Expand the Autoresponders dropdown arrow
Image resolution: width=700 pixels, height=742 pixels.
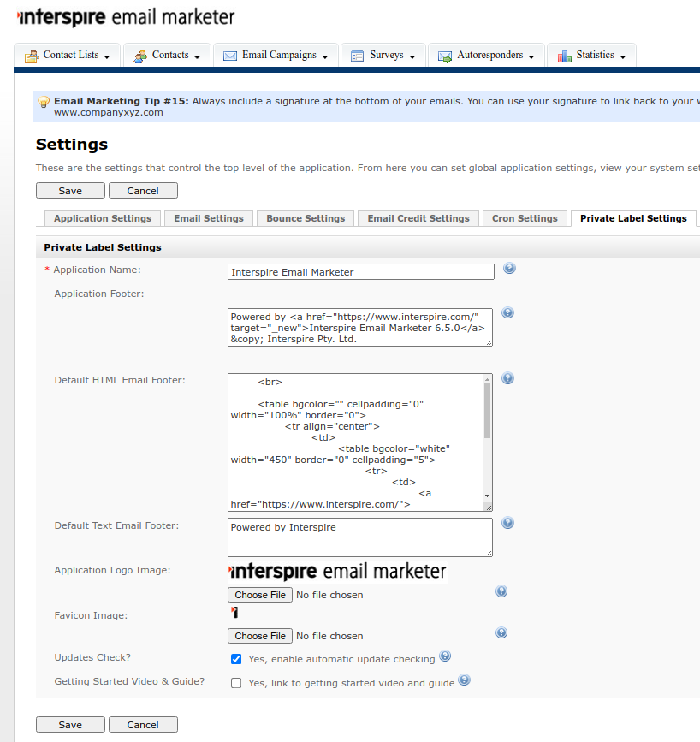(531, 56)
